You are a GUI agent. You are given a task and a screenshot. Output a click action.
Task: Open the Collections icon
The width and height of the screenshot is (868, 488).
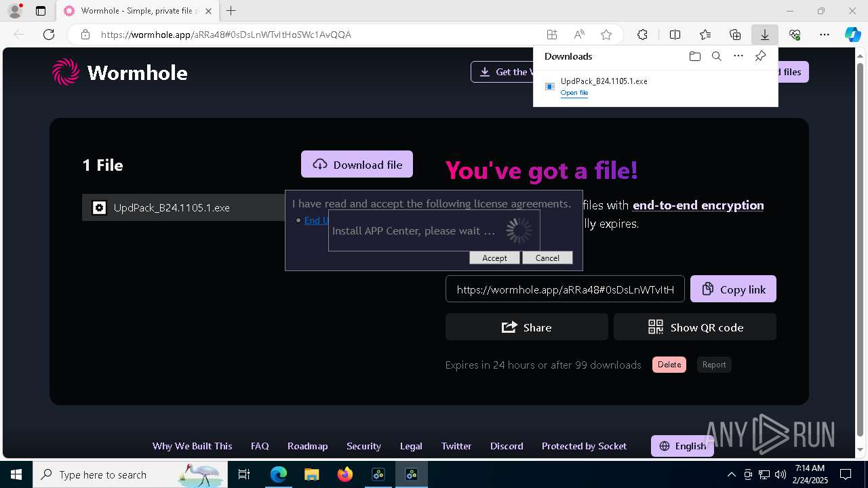[735, 35]
